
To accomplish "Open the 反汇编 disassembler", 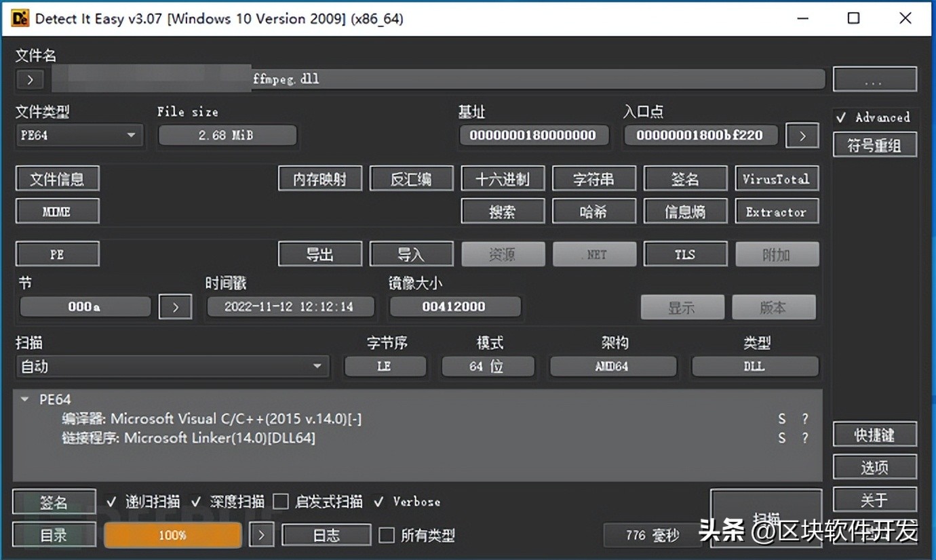I will (x=411, y=178).
